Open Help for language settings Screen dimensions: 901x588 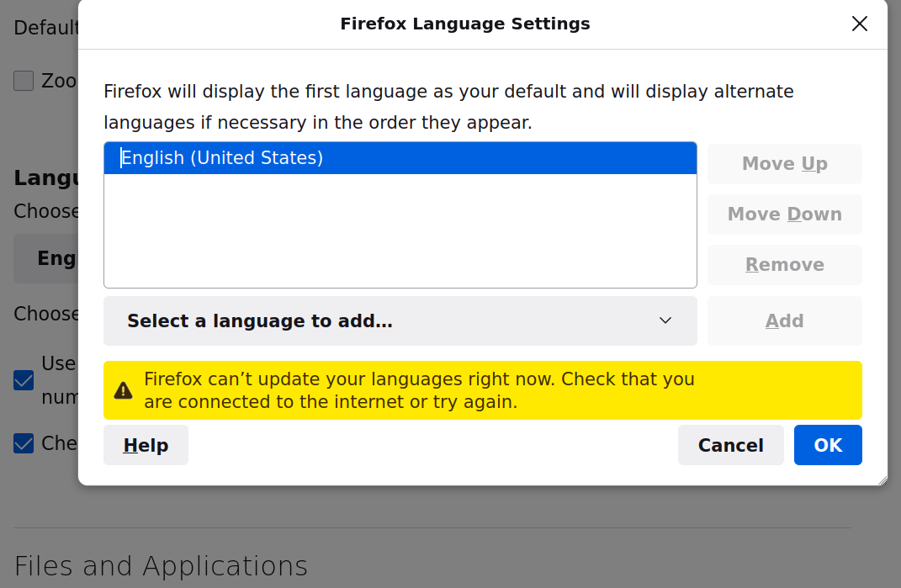tap(146, 445)
